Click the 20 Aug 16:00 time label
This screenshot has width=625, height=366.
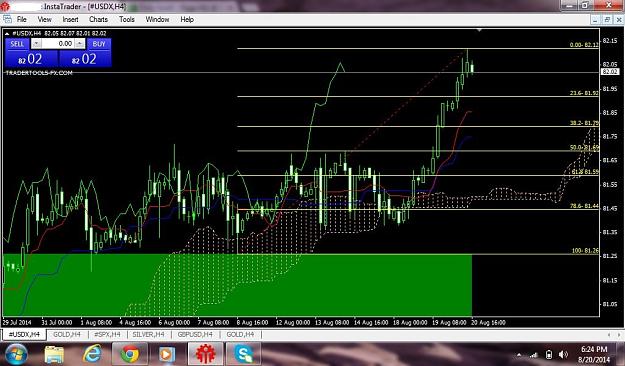[x=488, y=322]
